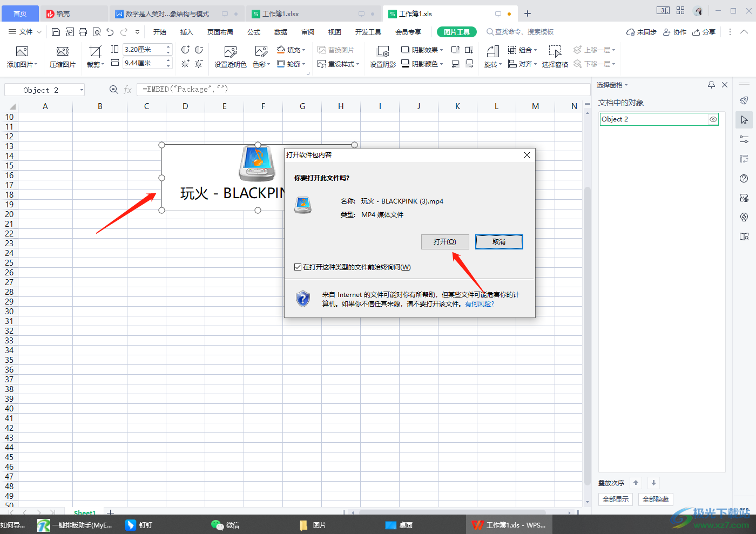The height and width of the screenshot is (534, 756).
Task: Open the 插入 (Insert) ribbon tab
Action: [x=187, y=32]
